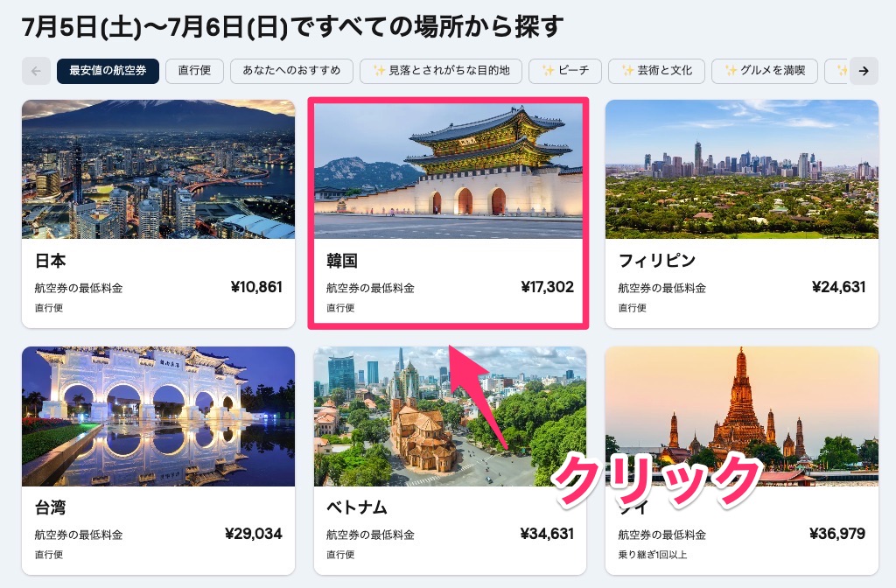Click the 台湾 country name
This screenshot has width=896, height=588.
tap(50, 507)
